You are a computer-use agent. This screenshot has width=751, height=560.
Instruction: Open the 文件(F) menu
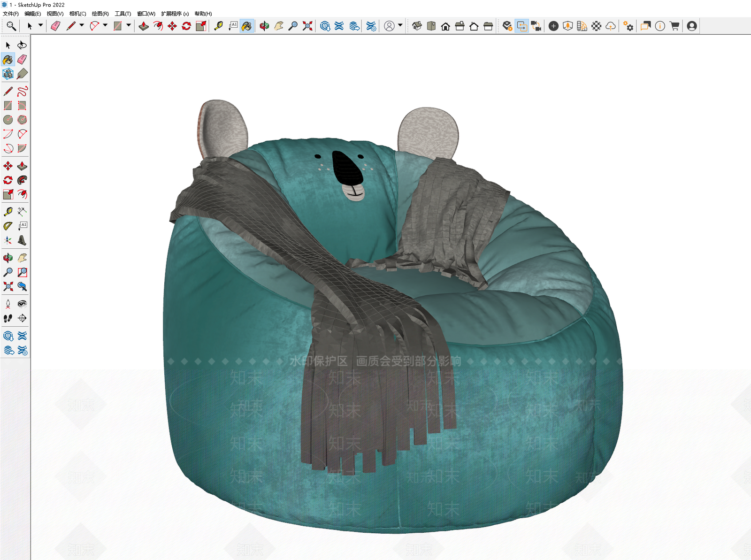click(x=11, y=14)
